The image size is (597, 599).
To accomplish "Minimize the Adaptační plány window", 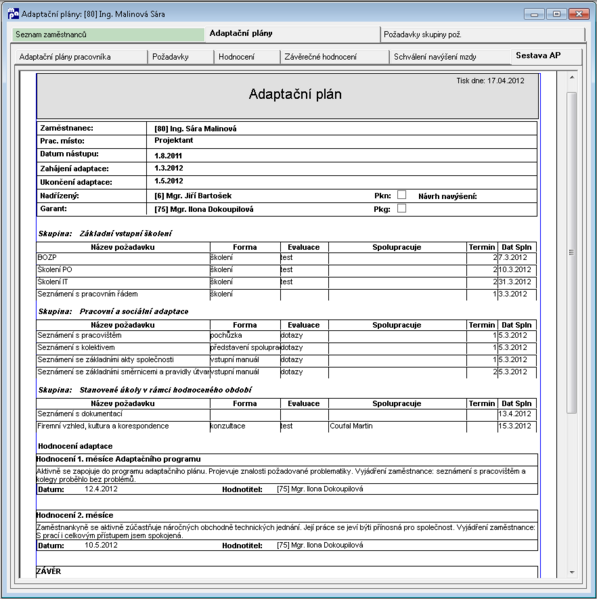I will click(534, 14).
